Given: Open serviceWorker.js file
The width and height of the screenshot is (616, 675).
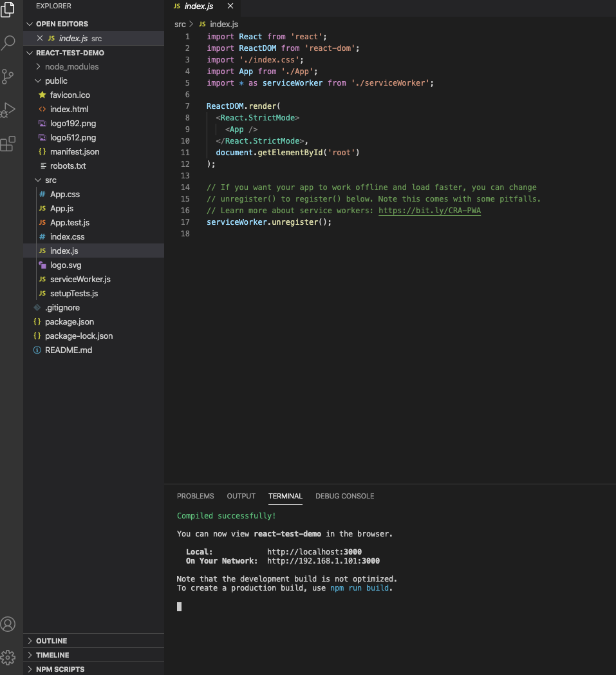Looking at the screenshot, I should click(94, 280).
